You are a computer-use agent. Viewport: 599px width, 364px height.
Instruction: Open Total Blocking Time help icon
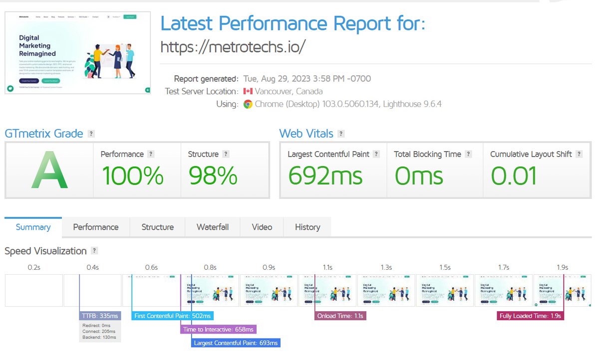pos(468,155)
